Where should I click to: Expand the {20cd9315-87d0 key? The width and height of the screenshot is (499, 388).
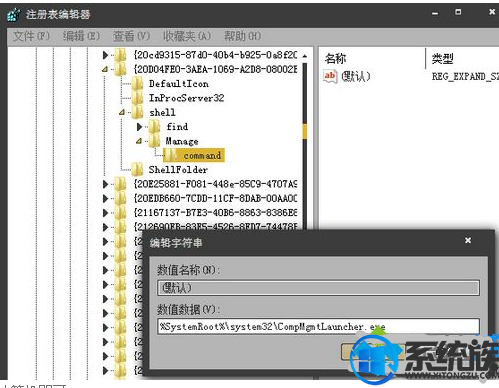tap(105, 55)
